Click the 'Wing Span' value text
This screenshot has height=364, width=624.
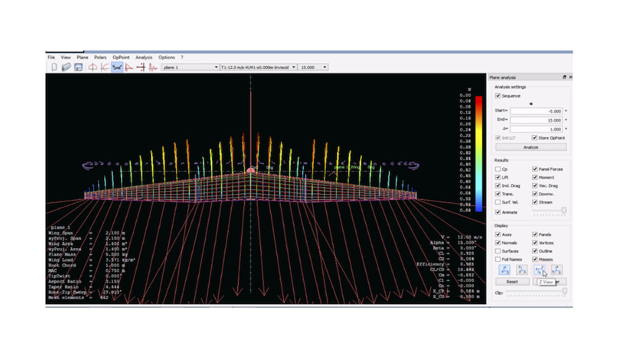[x=115, y=233]
